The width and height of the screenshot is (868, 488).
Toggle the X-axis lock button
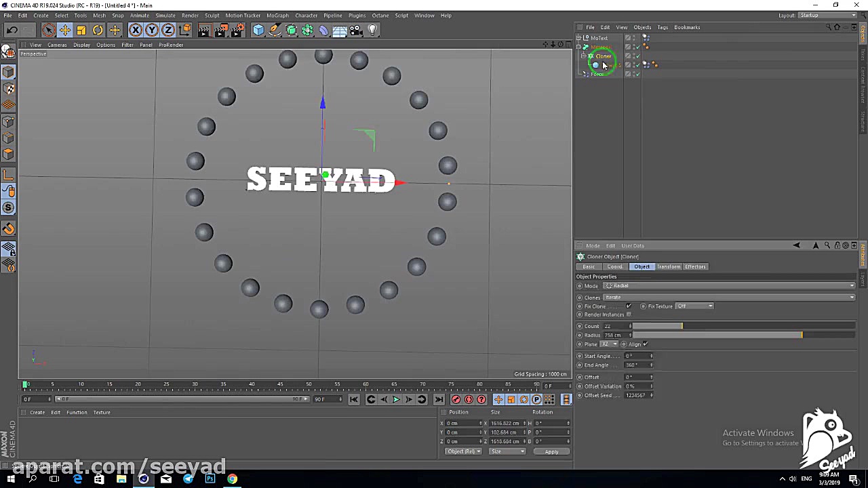136,30
